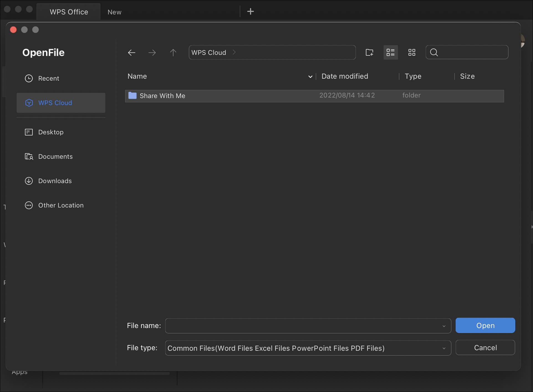Toggle sort order arrow by Name
533x392 pixels.
coord(310,76)
